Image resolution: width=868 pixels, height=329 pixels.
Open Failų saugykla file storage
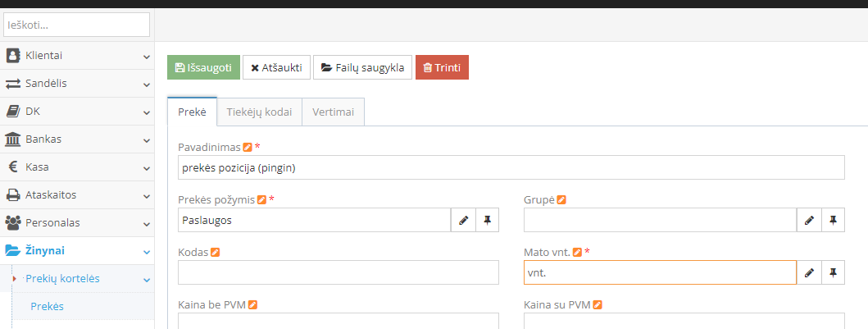362,67
